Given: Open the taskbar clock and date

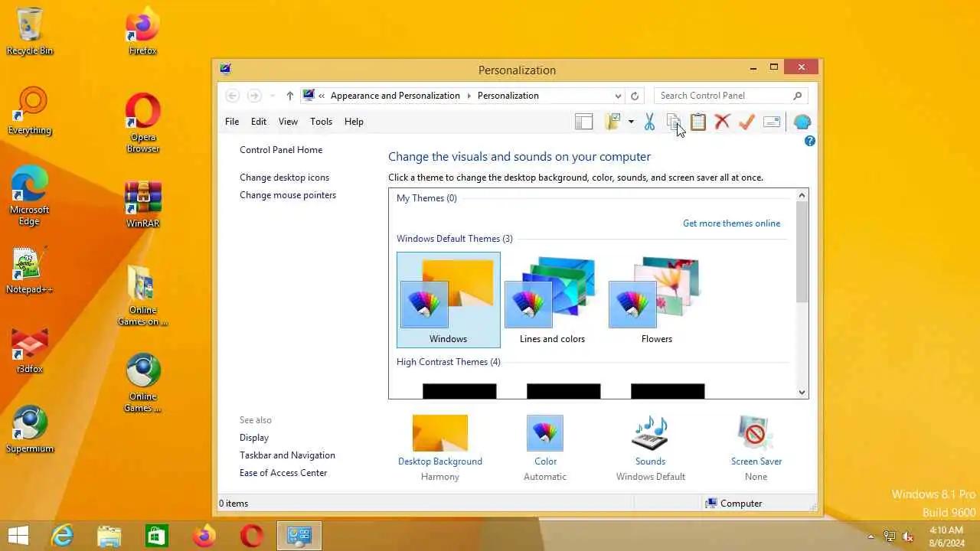Looking at the screenshot, I should coord(946,536).
